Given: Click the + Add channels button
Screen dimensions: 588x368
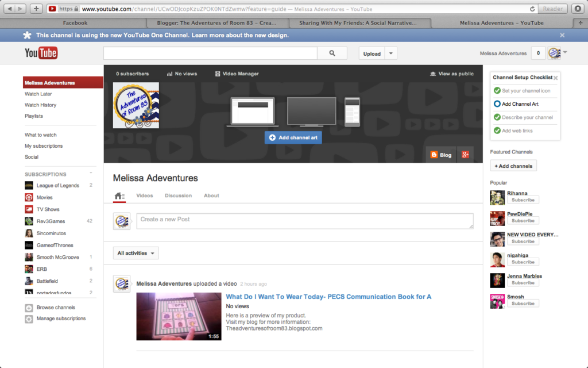Looking at the screenshot, I should coord(513,166).
